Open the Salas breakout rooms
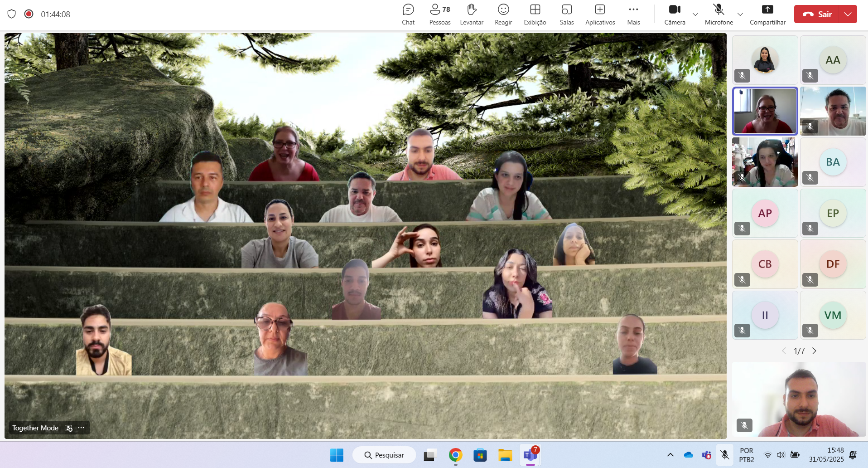Screen dimensions: 868x468 (x=567, y=15)
